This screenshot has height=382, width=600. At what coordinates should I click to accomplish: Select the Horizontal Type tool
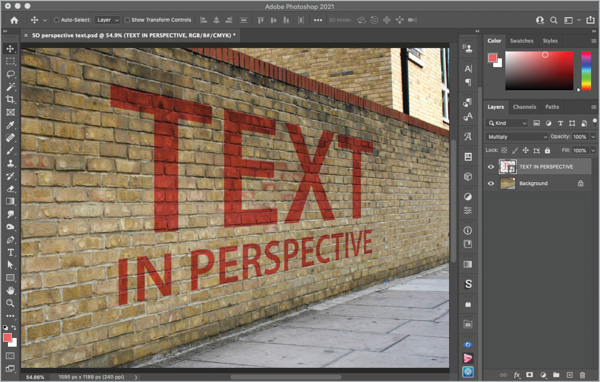coord(10,253)
